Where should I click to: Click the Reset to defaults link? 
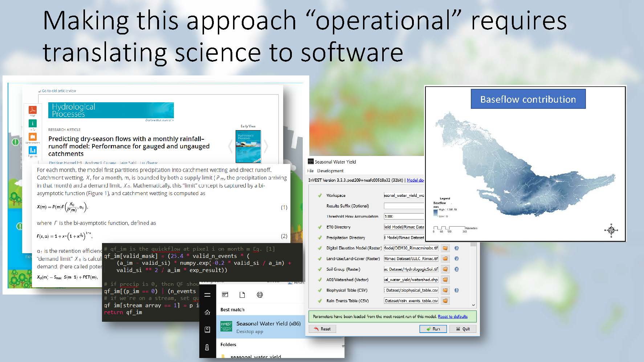[453, 317]
